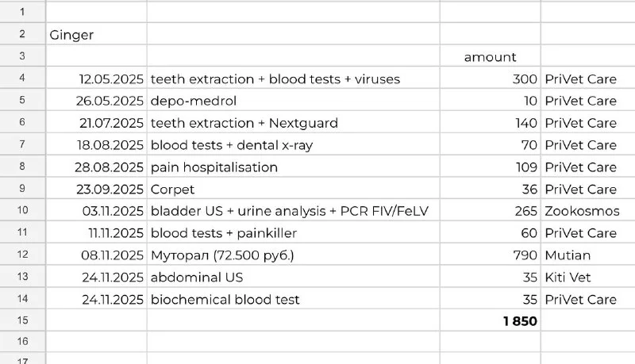Click the row 15 header number

pyautogui.click(x=22, y=321)
